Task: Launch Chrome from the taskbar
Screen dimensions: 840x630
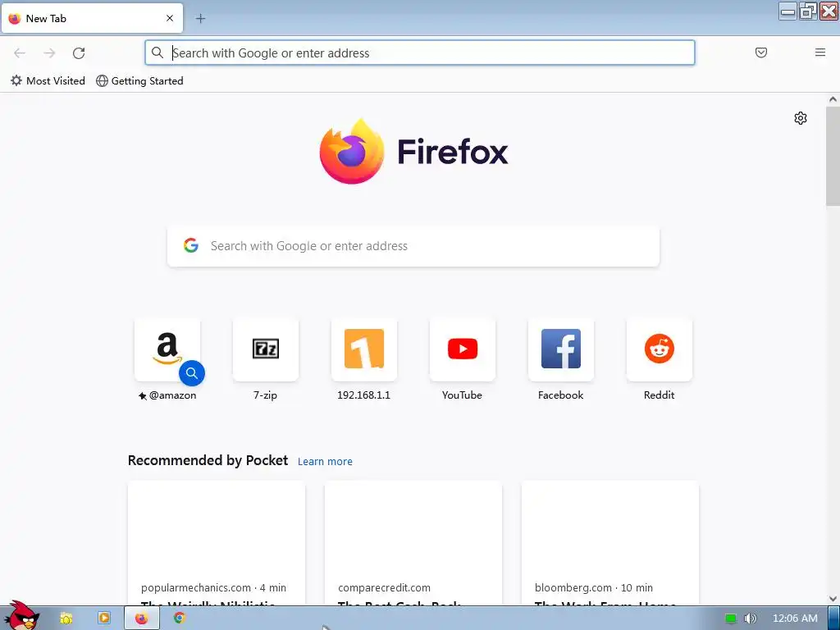Action: click(x=180, y=619)
